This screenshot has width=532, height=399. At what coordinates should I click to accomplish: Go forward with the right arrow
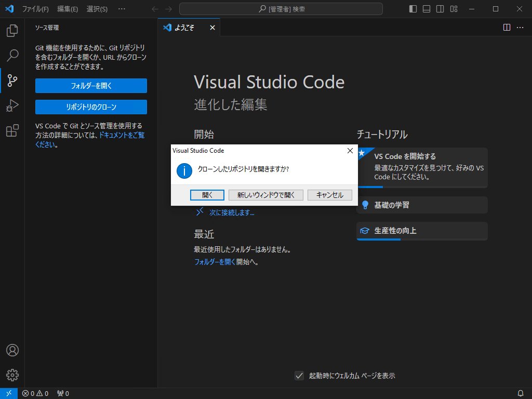169,9
